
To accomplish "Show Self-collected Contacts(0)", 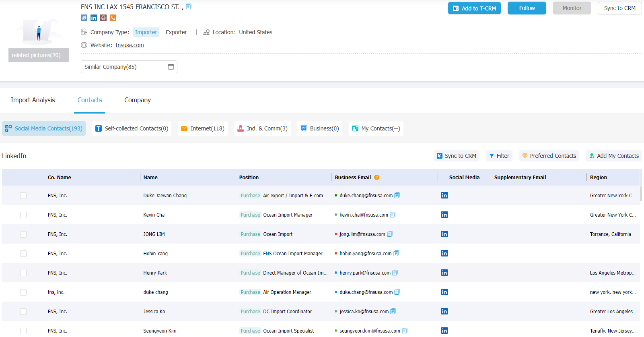I will (132, 128).
